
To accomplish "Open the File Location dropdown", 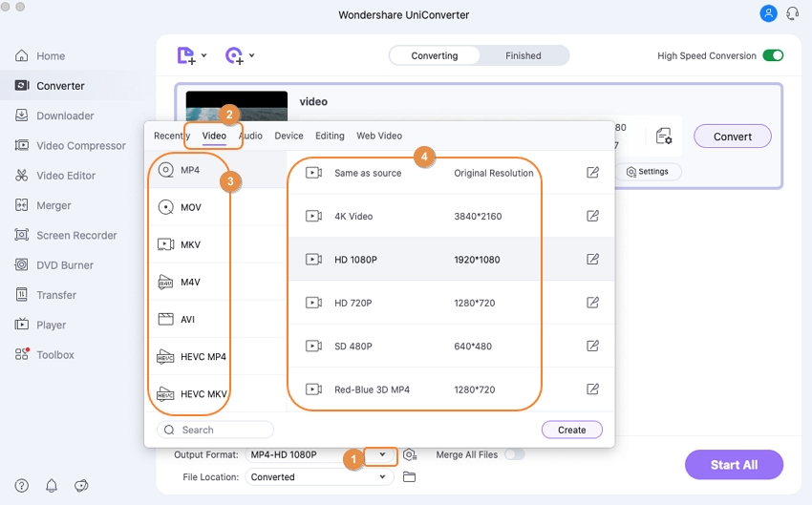I will [383, 477].
